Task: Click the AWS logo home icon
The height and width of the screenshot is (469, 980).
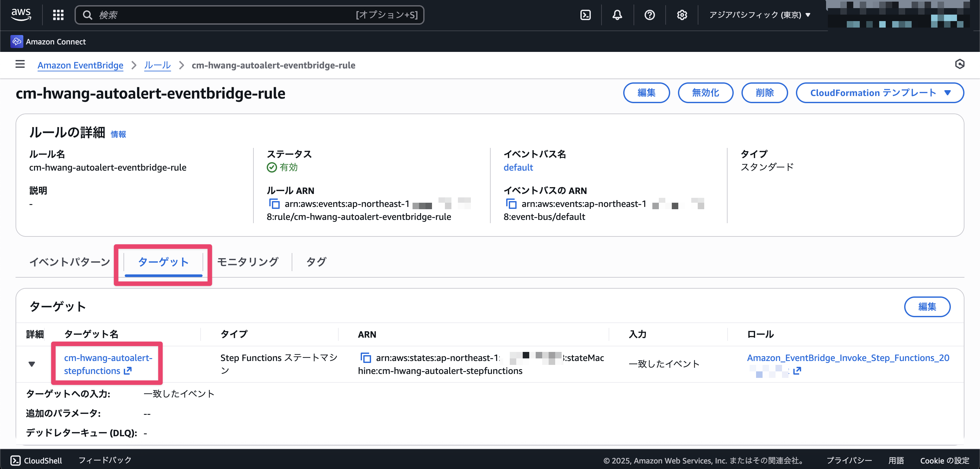Action: 21,15
